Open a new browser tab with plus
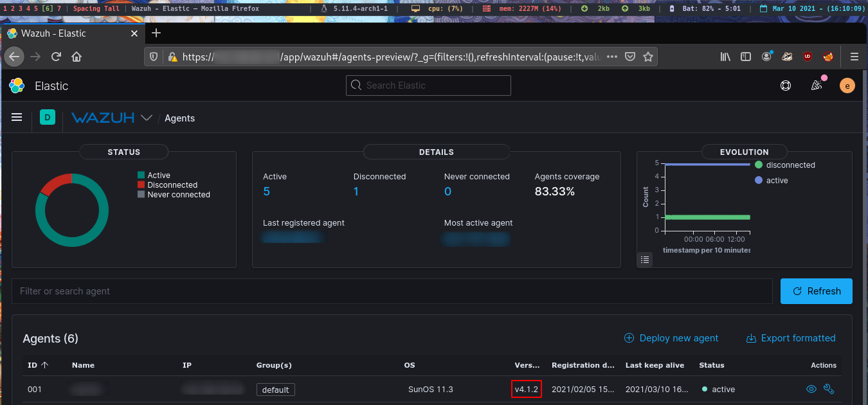Screen dimensions: 868x405 click(x=156, y=33)
